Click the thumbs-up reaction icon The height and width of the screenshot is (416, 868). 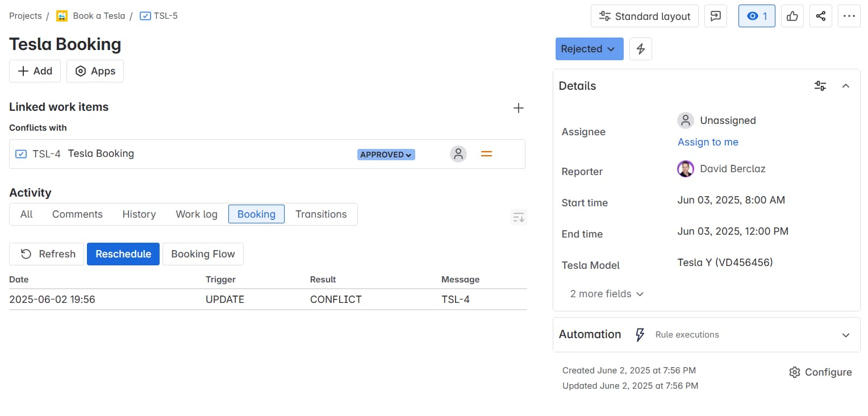pyautogui.click(x=792, y=16)
